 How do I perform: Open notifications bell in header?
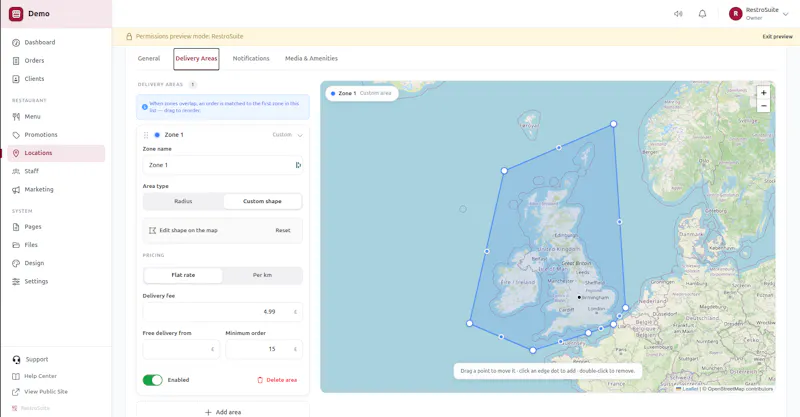pyautogui.click(x=703, y=14)
